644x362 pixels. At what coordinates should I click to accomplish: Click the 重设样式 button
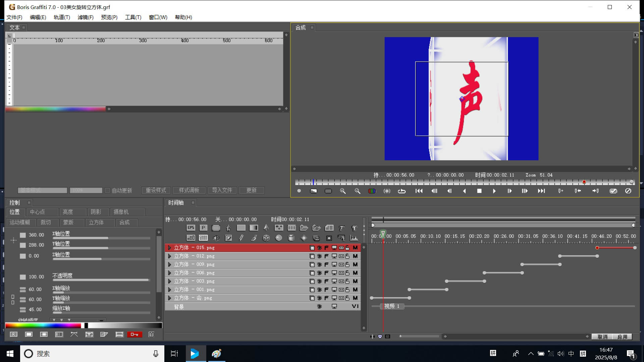[156, 190]
